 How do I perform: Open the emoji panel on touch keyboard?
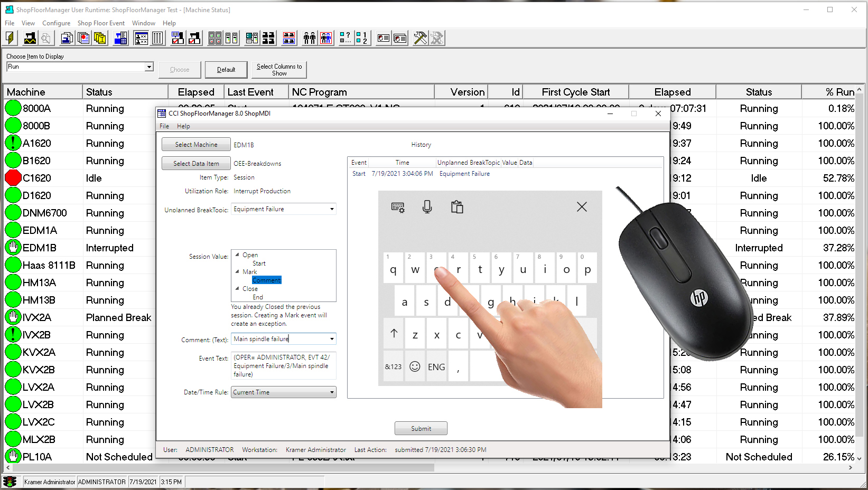pyautogui.click(x=415, y=366)
